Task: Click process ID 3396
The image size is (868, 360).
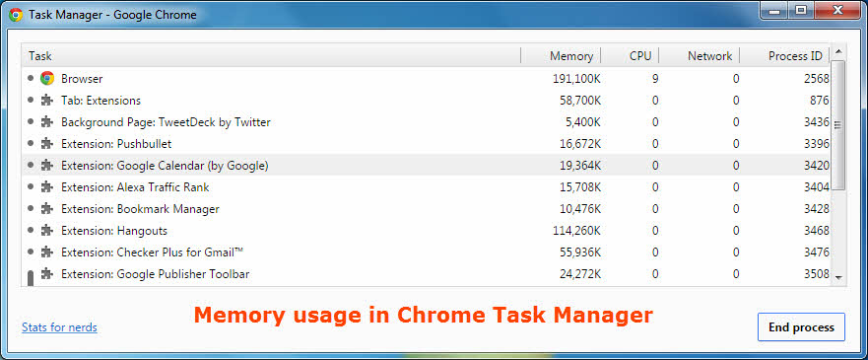Action: 817,143
